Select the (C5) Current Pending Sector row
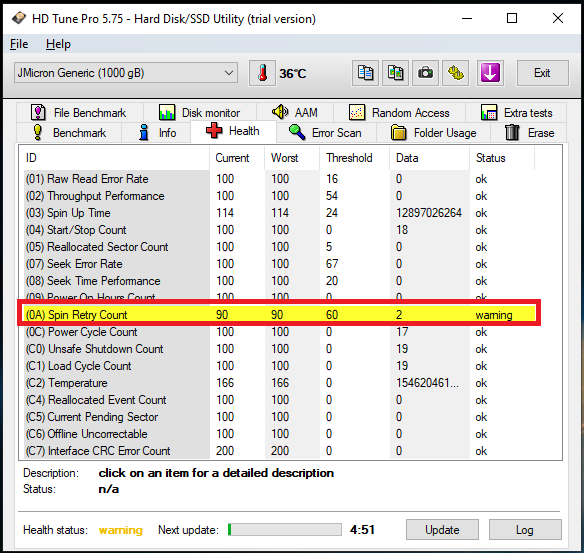Viewport: 584px width, 553px height. [x=279, y=417]
